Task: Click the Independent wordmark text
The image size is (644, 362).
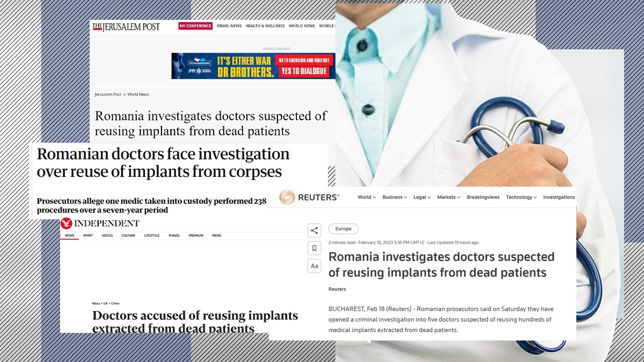Action: [x=107, y=224]
